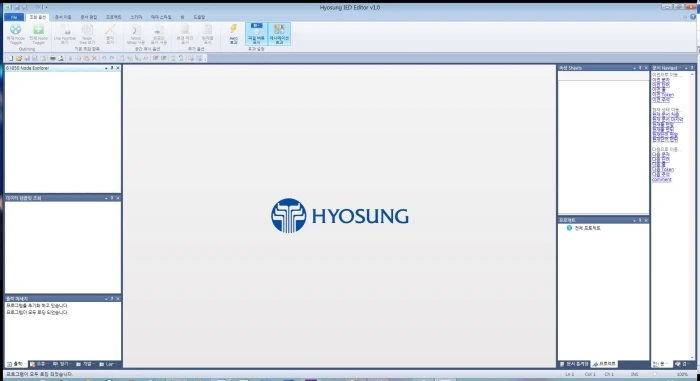Pin the 프로젝트 panel with auto-hide icon

pos(640,220)
